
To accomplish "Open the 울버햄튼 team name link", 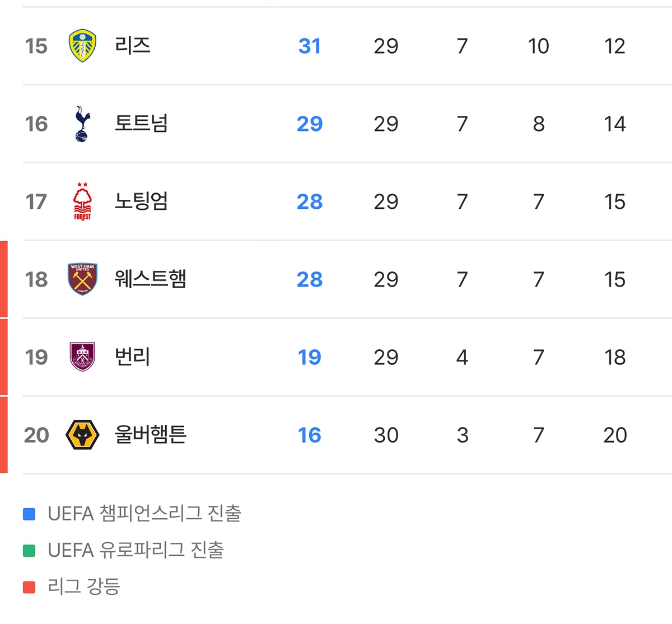I will 150,434.
